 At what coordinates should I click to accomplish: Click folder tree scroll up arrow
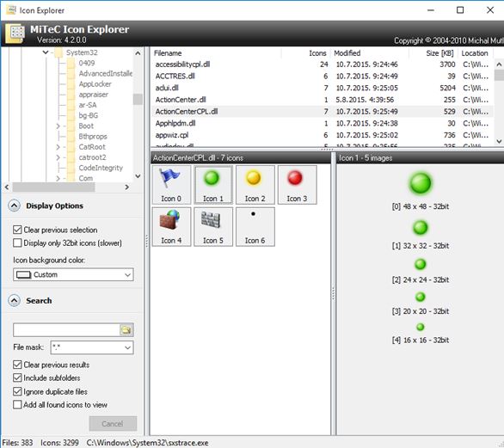point(138,53)
